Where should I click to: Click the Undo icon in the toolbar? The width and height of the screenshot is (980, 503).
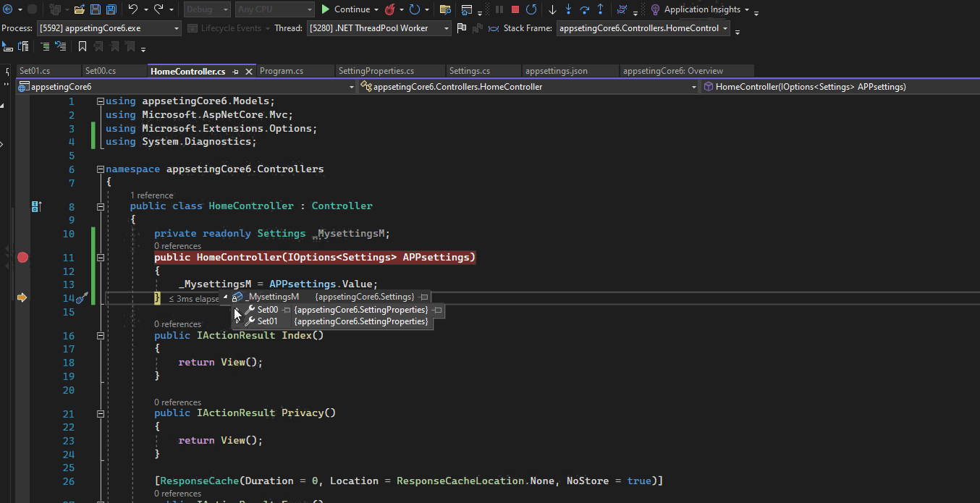tap(132, 9)
